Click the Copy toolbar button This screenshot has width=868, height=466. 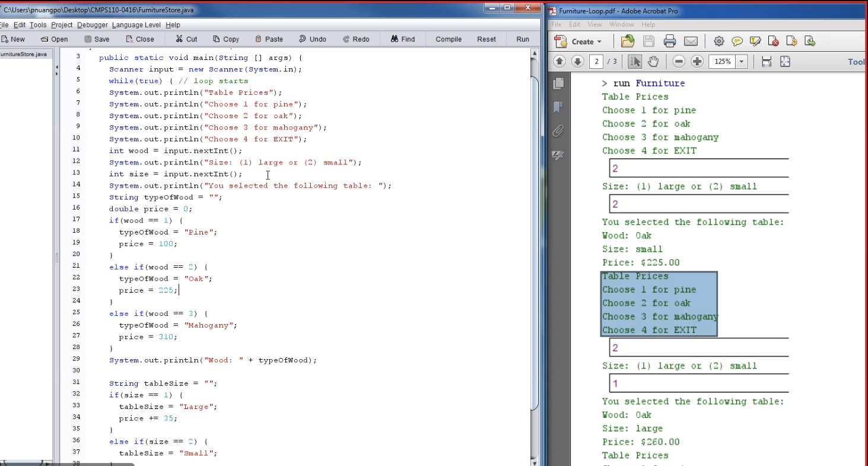pos(226,39)
